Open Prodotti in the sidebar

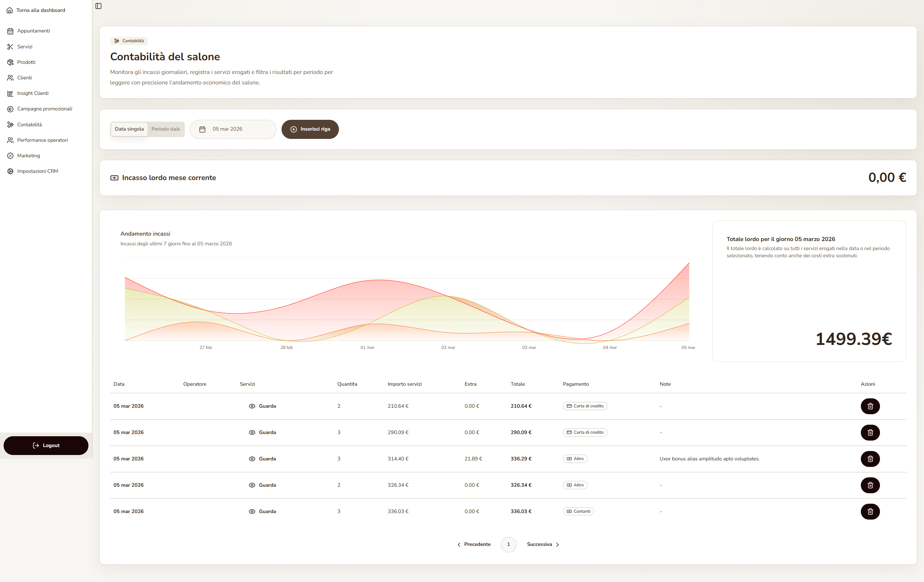point(46,62)
